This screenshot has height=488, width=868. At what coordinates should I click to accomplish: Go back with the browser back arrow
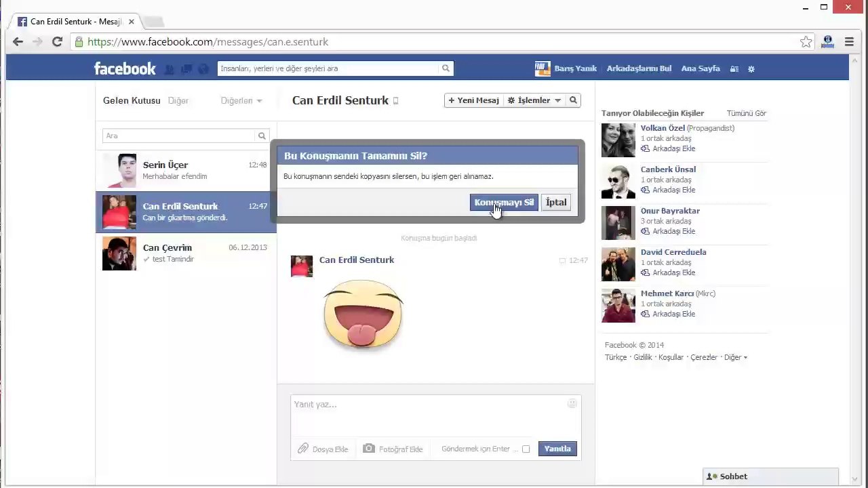coord(18,42)
